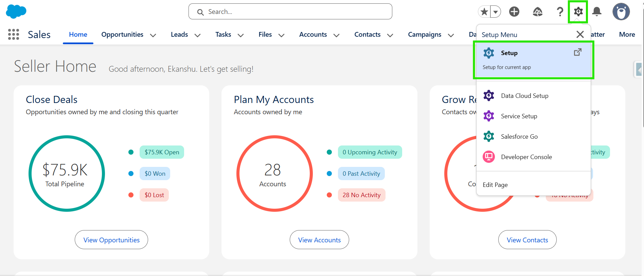Open the notifications bell
The image size is (644, 276).
[597, 12]
